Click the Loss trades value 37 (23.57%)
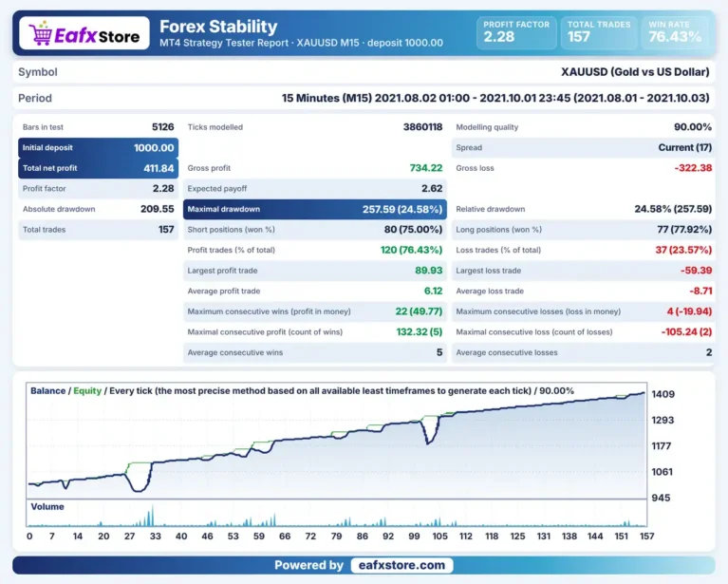Screen dimensions: 728x584 coord(683,250)
